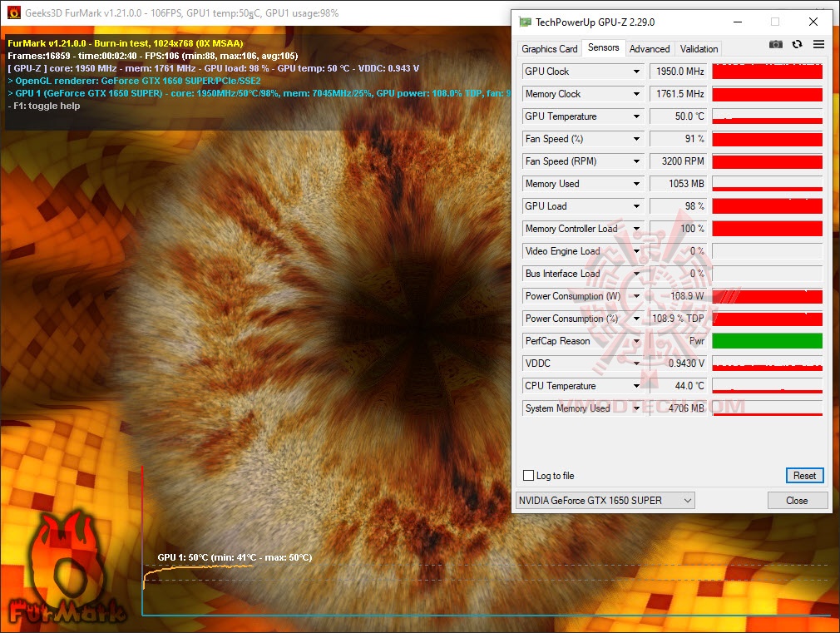Expand the Memory Used sensor dropdown

[636, 184]
